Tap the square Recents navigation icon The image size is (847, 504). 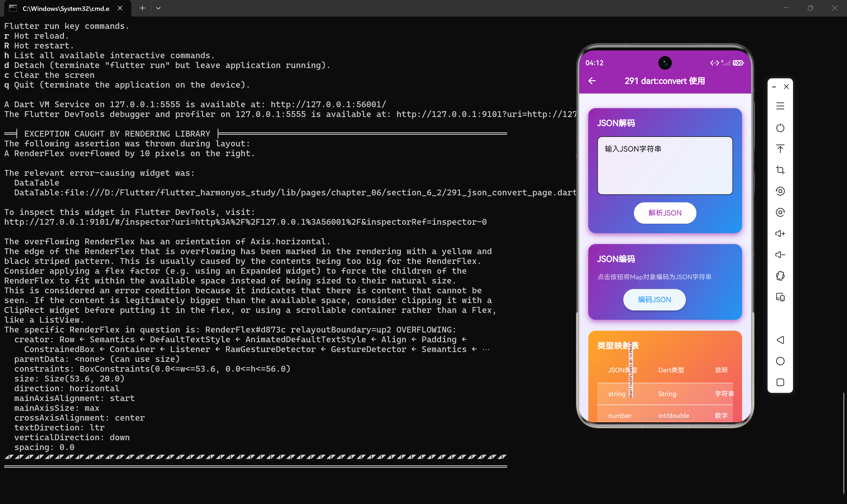pos(780,382)
